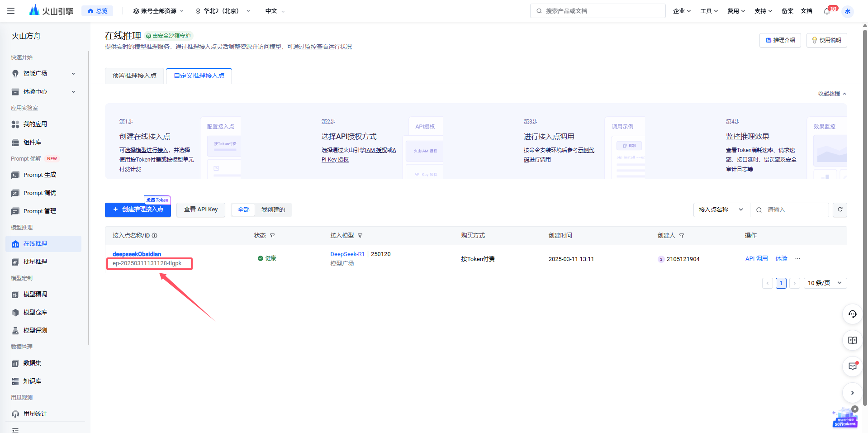
Task: Select the 全部 filter
Action: 243,209
